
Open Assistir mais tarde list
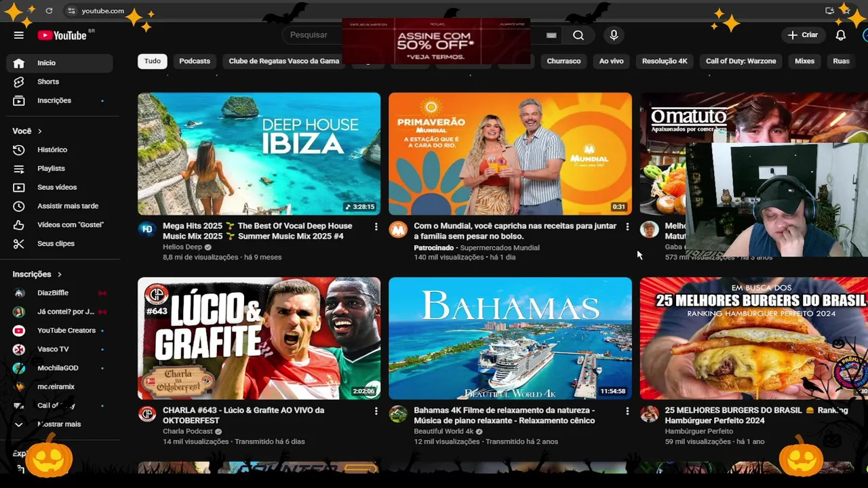pos(60,206)
